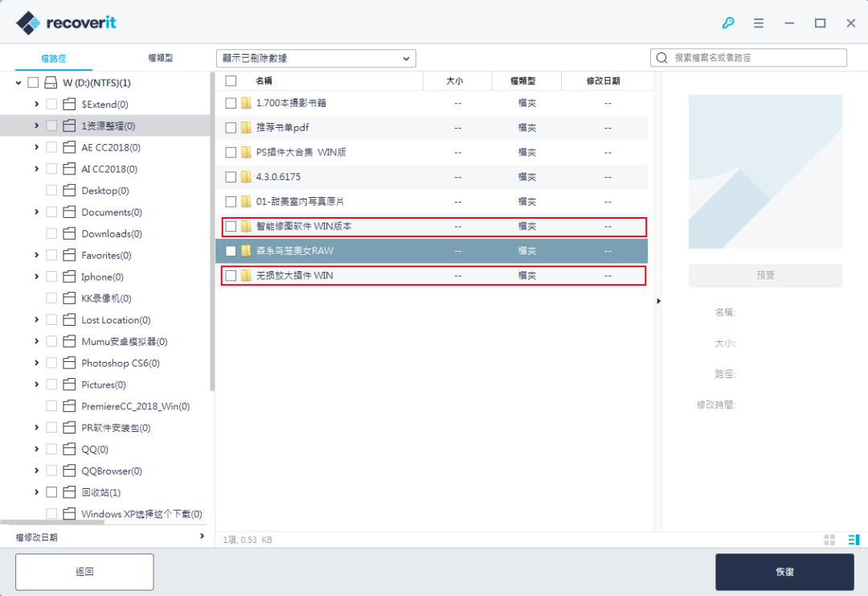Click the tree horizontal scrollbar
The image size is (868, 596).
click(52, 522)
